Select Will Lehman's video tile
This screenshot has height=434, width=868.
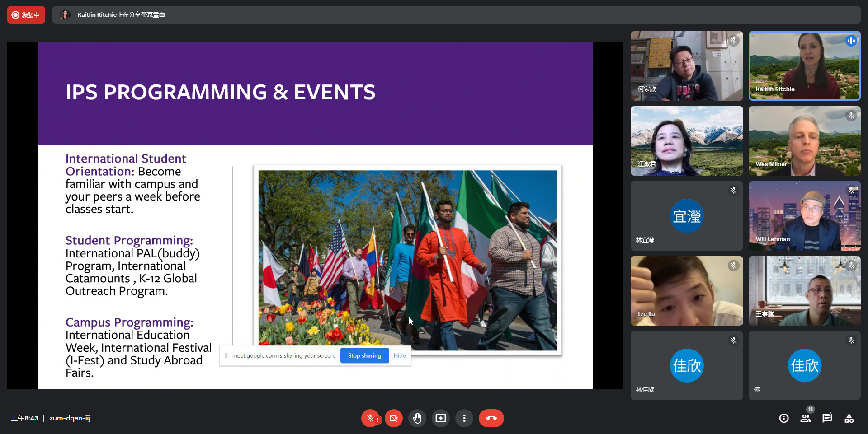coord(805,216)
